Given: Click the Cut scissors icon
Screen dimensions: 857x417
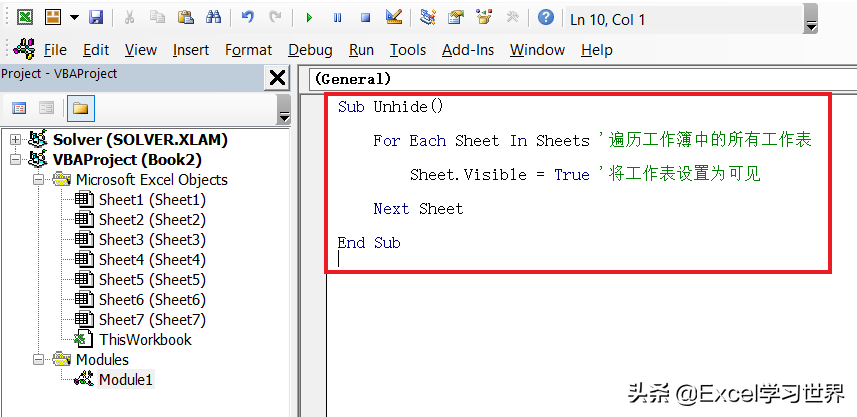Looking at the screenshot, I should [130, 17].
